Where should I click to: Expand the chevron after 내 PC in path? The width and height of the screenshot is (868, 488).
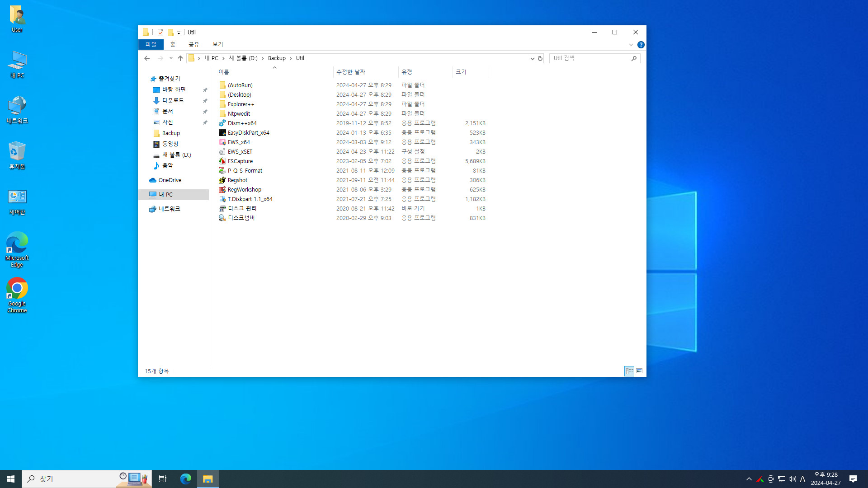223,58
